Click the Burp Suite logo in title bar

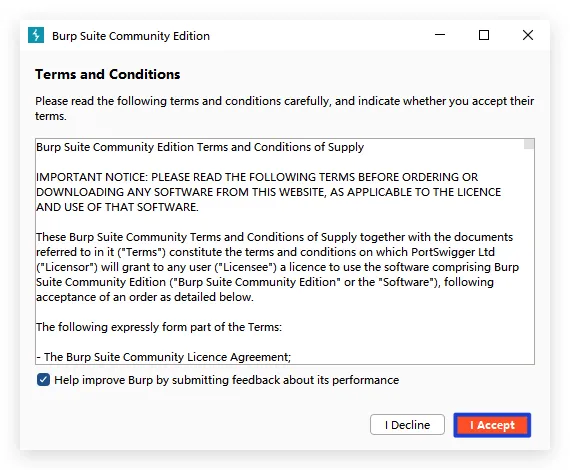click(x=36, y=35)
